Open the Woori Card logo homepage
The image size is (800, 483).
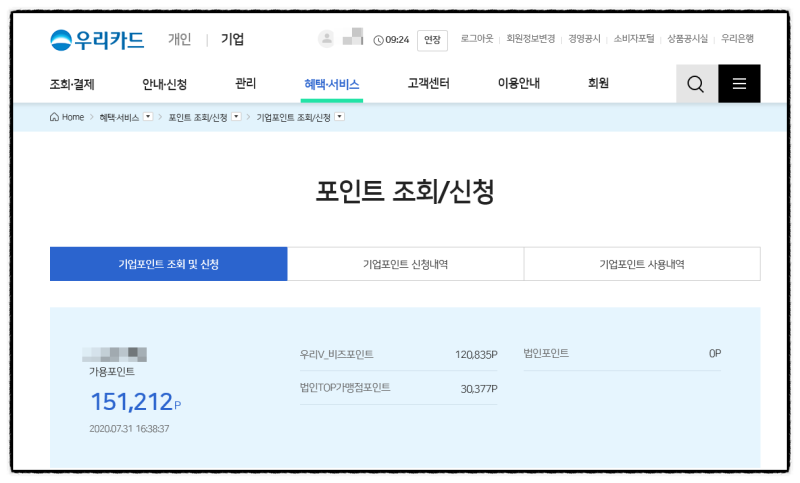[97, 40]
